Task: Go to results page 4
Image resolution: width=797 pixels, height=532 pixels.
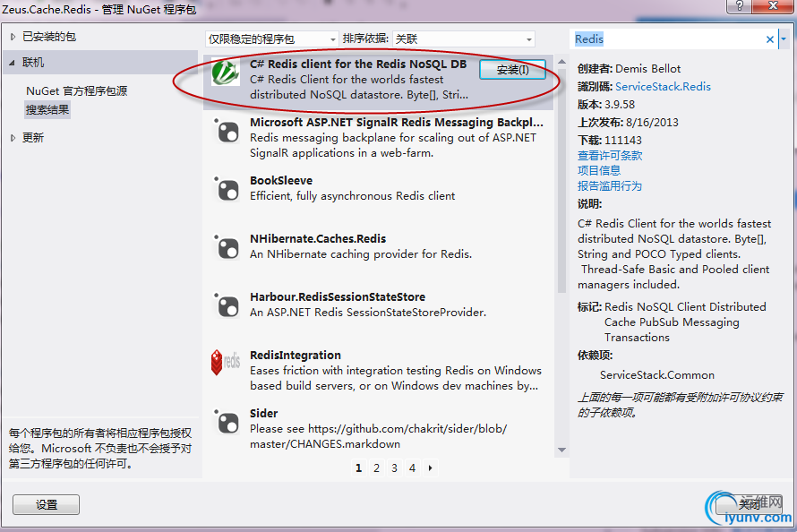Action: 412,468
